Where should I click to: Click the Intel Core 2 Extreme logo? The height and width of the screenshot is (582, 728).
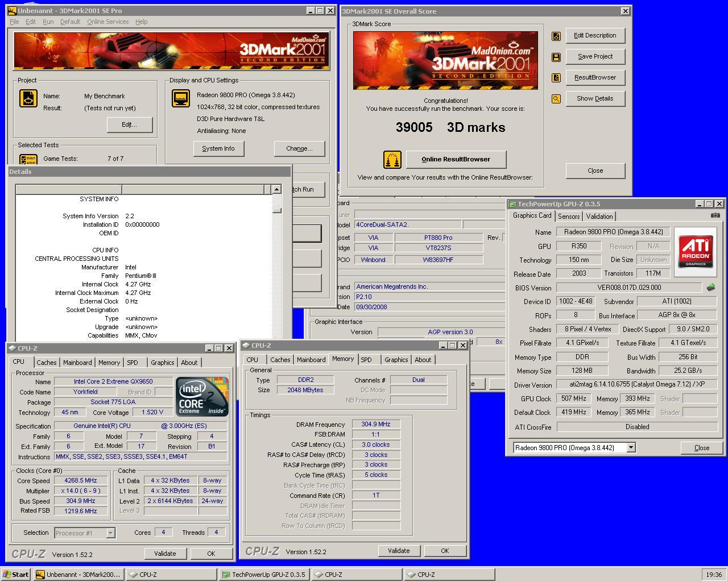pyautogui.click(x=202, y=397)
